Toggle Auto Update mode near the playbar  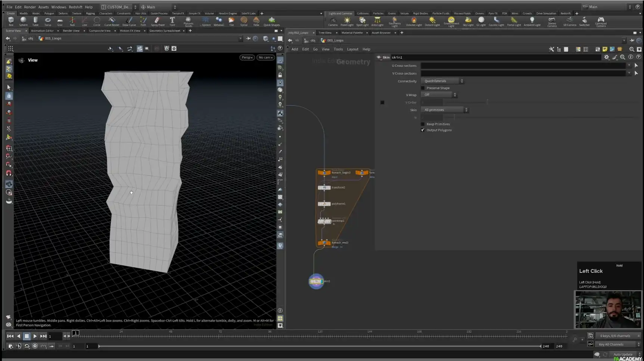click(622, 354)
